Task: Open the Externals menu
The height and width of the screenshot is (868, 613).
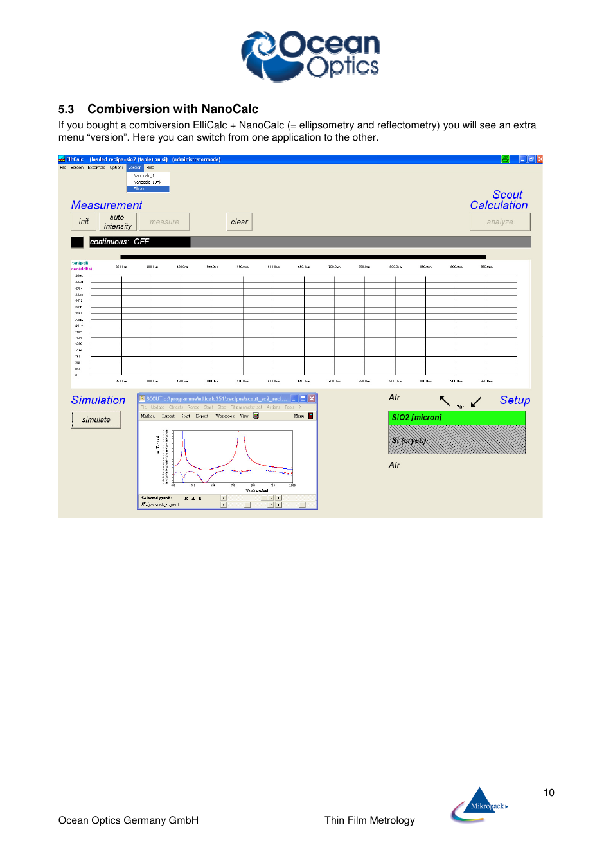Action: 96,168
